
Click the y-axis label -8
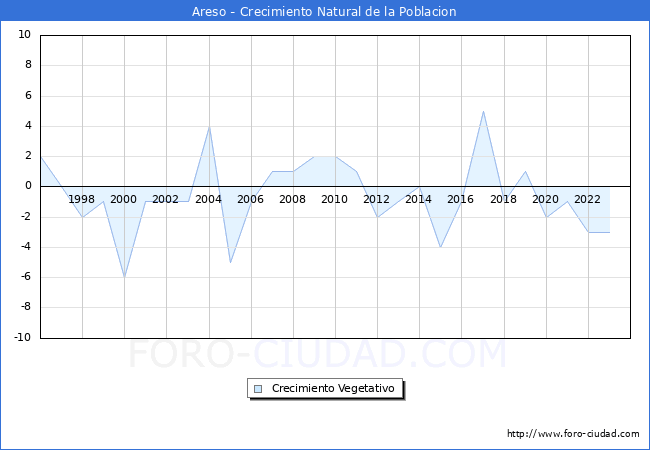coord(26,307)
